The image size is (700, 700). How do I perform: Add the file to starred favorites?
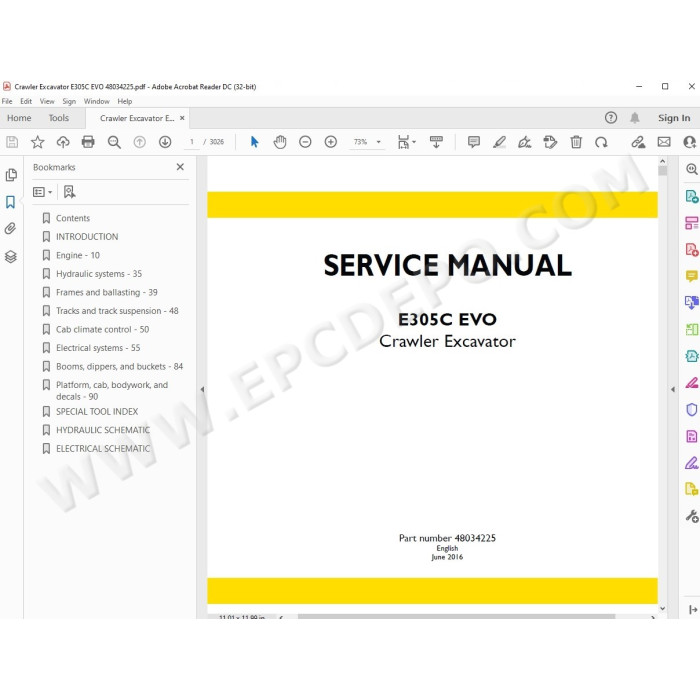(x=38, y=142)
